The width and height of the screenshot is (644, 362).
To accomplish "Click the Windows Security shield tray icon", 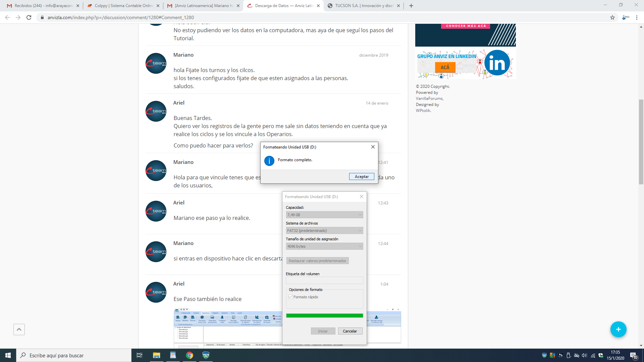I will tap(601, 355).
